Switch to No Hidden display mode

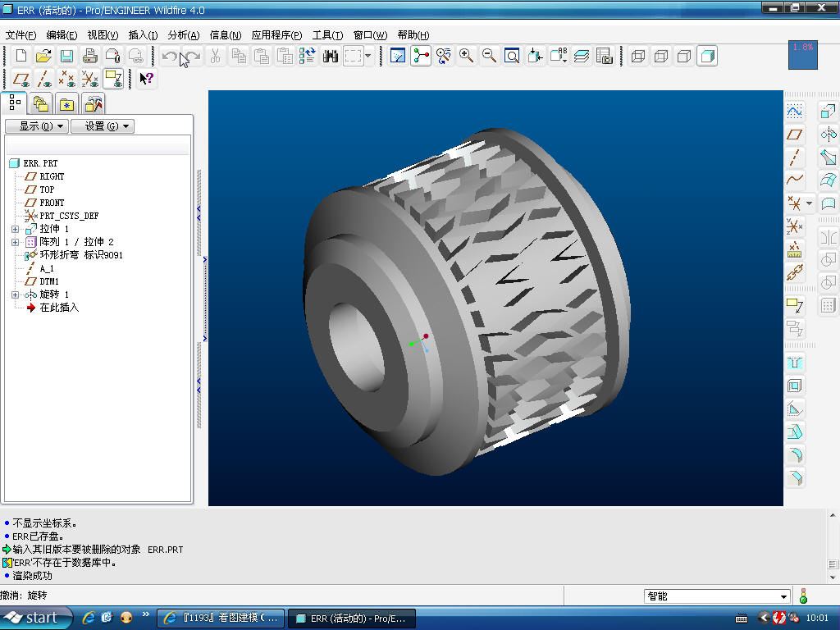pyautogui.click(x=684, y=56)
